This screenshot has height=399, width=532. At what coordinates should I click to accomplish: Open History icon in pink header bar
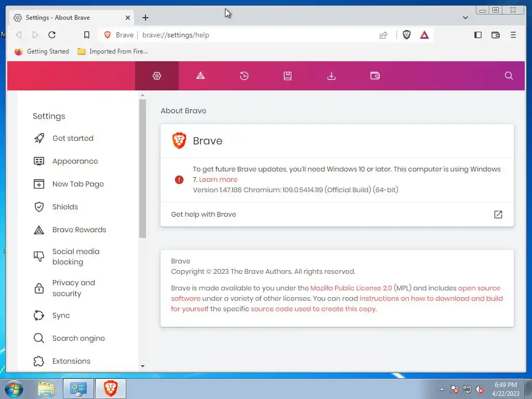coord(244,76)
